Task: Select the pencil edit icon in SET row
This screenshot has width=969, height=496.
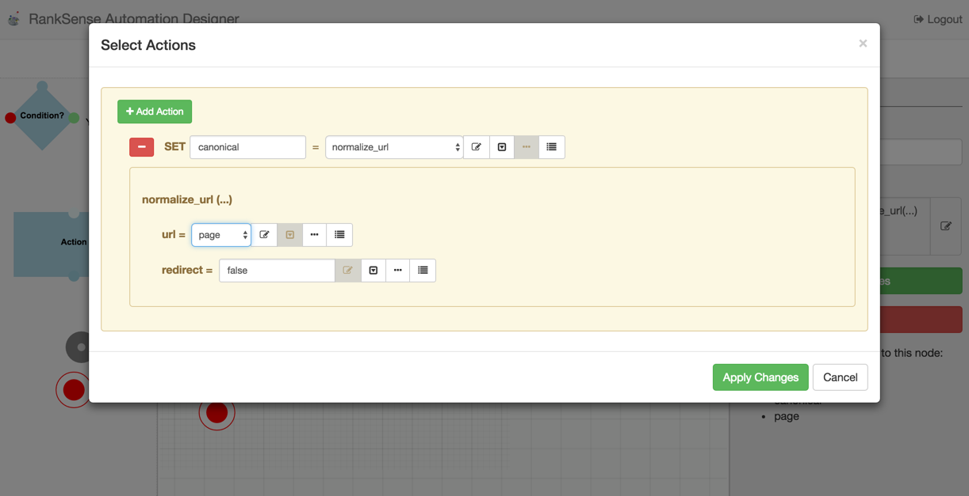Action: [x=476, y=147]
